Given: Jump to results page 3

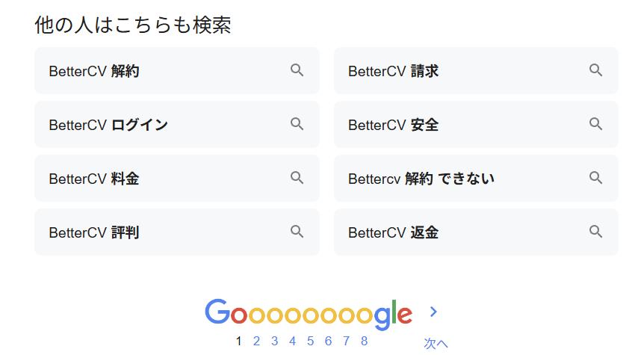Looking at the screenshot, I should pos(274,342).
